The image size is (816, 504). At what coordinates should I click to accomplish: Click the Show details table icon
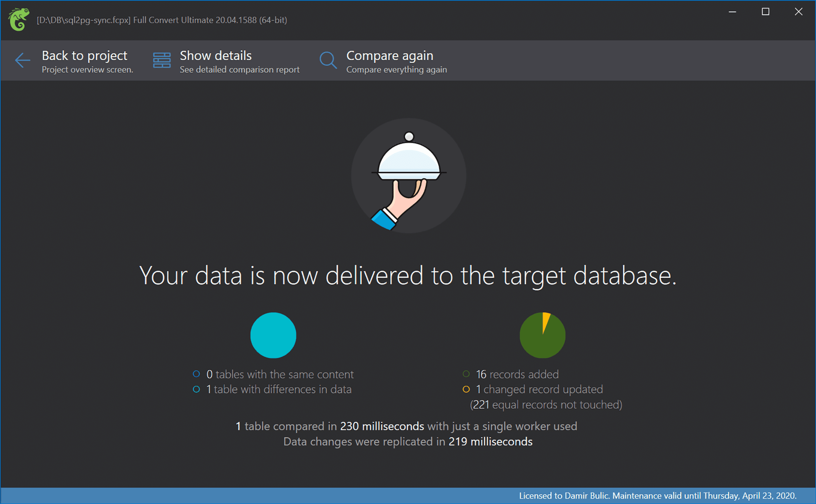tap(162, 60)
